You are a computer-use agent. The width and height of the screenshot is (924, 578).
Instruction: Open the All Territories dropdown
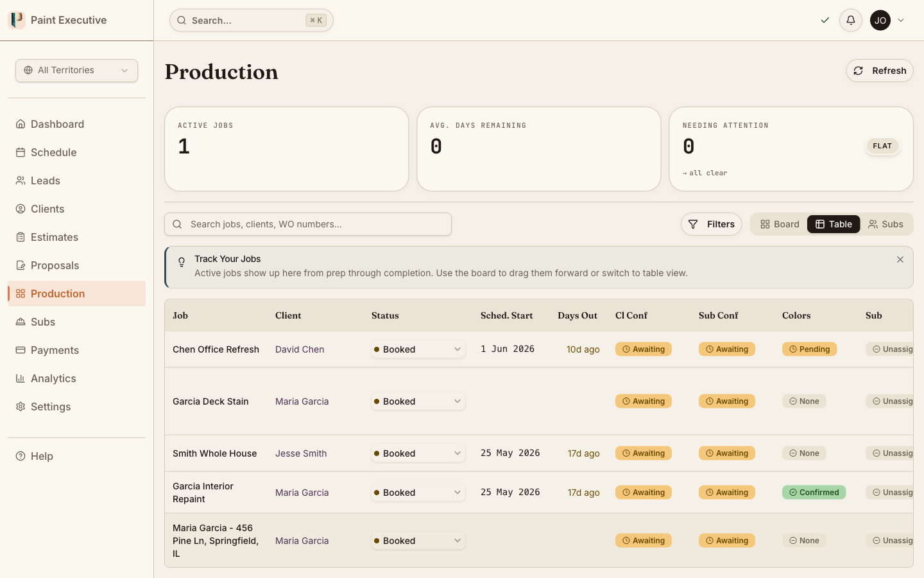click(76, 71)
